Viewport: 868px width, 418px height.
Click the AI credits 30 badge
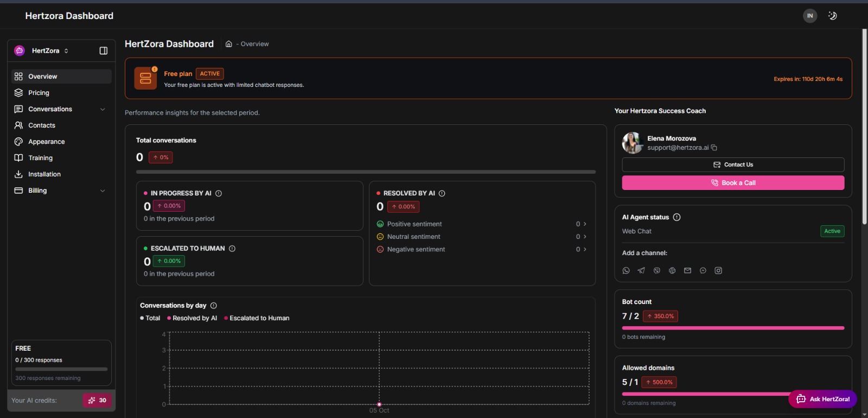pos(97,400)
